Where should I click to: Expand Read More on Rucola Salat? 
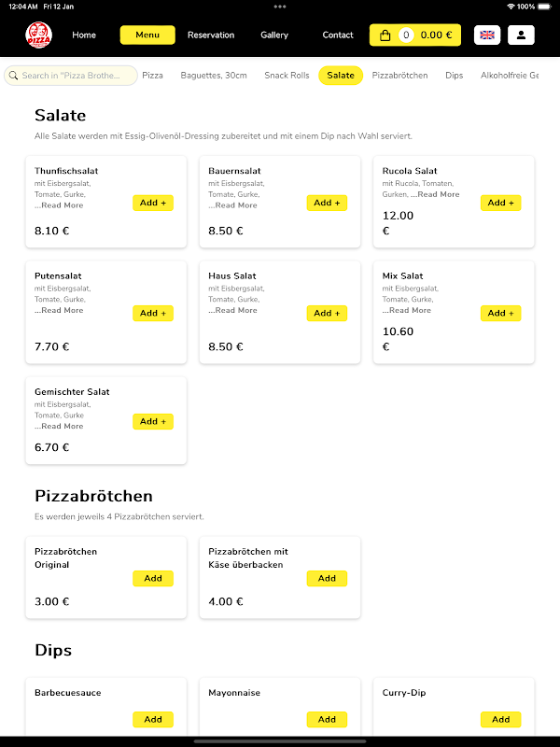click(438, 194)
